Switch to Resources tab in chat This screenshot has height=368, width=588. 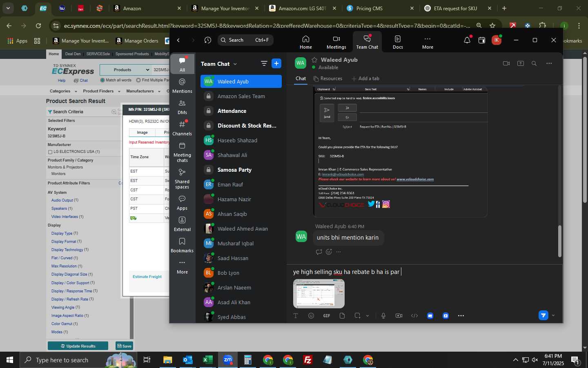(x=327, y=79)
